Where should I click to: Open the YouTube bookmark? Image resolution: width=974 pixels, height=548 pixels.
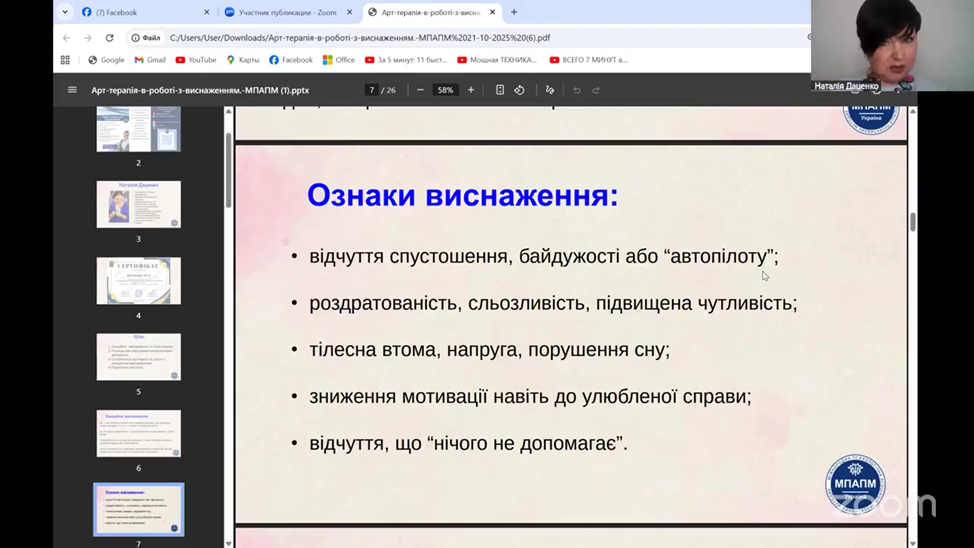tap(195, 60)
